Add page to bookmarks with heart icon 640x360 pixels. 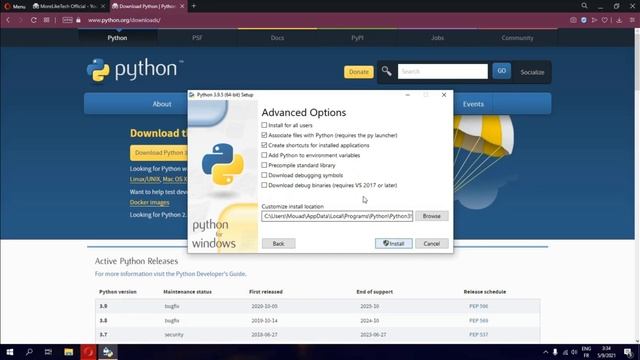[x=605, y=20]
